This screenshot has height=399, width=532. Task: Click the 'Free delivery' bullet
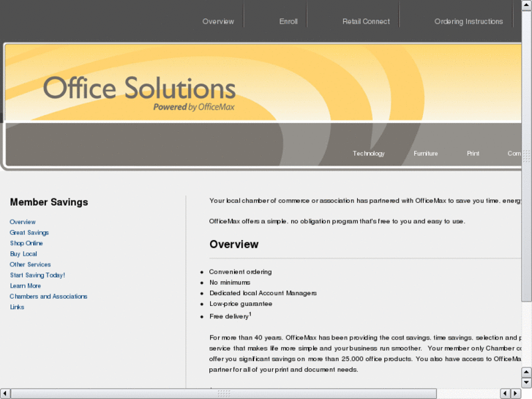point(230,316)
